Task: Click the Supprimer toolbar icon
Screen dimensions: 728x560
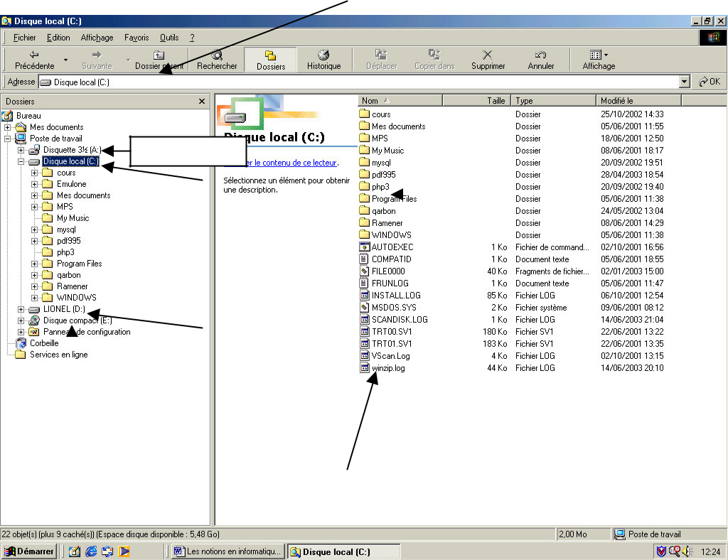Action: [488, 59]
